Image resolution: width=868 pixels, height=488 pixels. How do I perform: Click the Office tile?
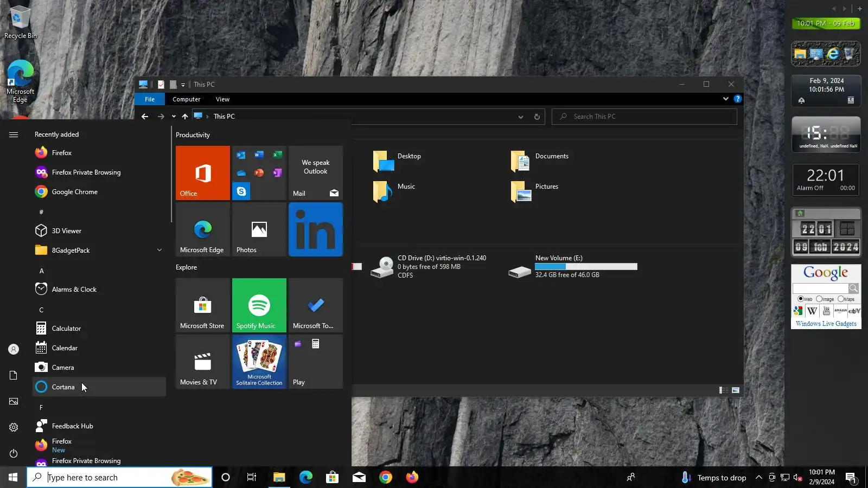click(x=203, y=173)
